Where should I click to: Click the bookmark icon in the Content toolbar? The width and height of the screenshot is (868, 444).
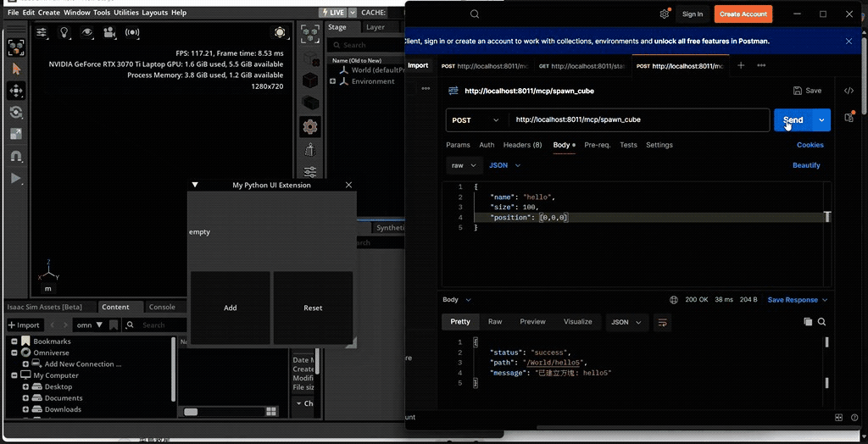point(114,325)
